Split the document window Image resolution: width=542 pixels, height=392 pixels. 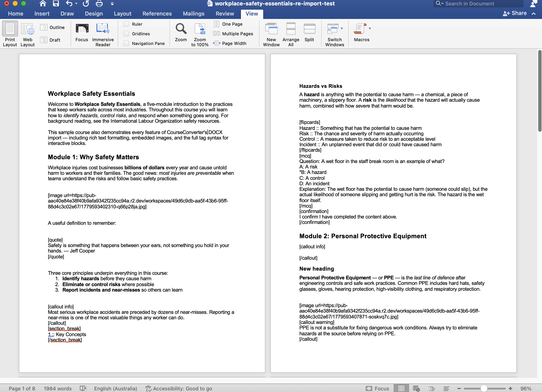[x=309, y=33]
